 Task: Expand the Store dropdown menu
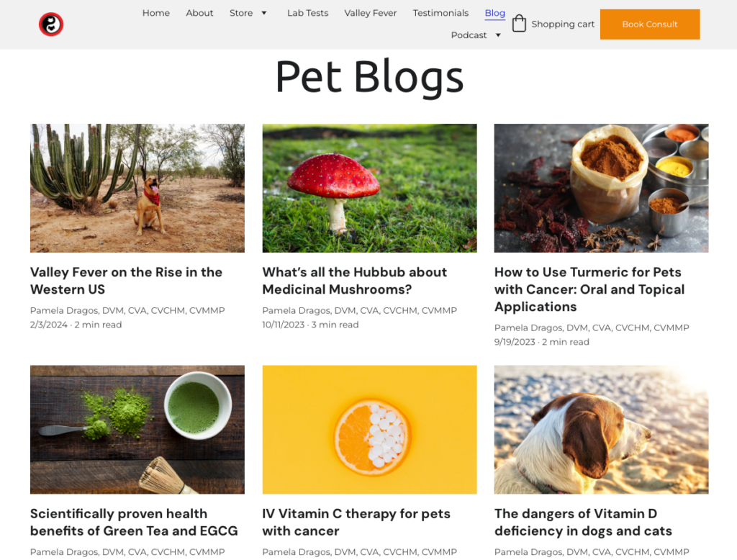click(243, 12)
